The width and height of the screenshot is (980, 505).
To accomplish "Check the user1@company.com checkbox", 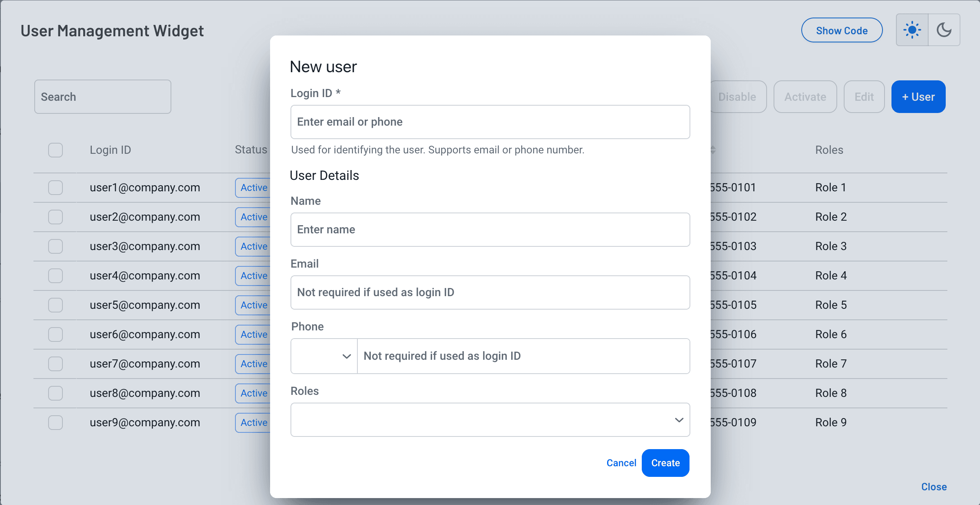I will [55, 187].
